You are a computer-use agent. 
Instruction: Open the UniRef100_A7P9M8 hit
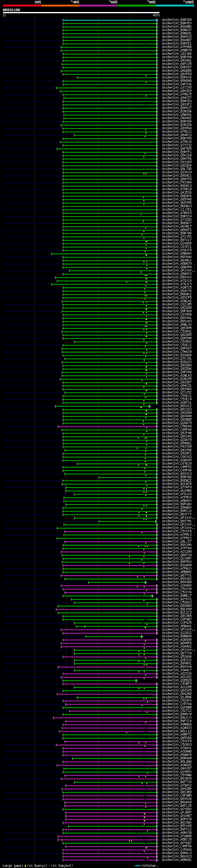(x=176, y=47)
